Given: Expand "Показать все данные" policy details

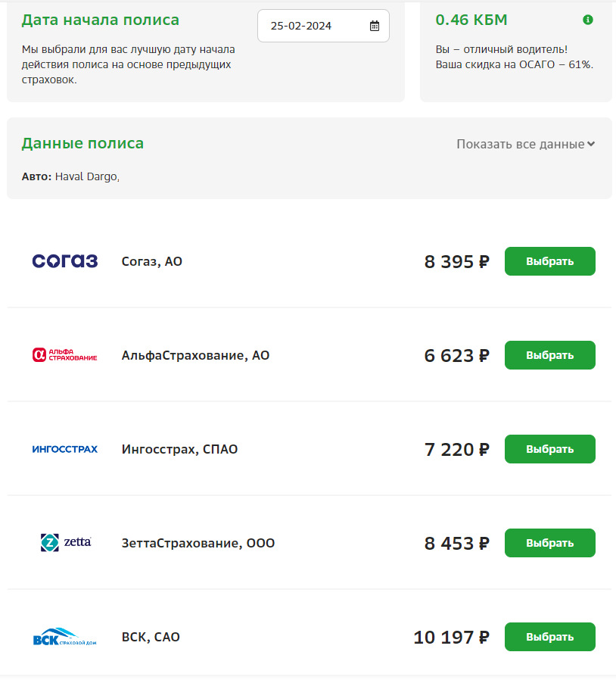Looking at the screenshot, I should pos(525,144).
